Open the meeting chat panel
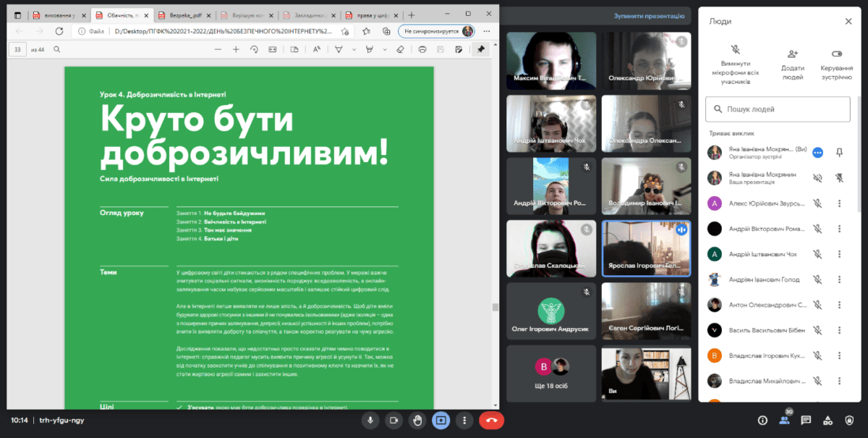The height and width of the screenshot is (438, 868). [x=807, y=420]
